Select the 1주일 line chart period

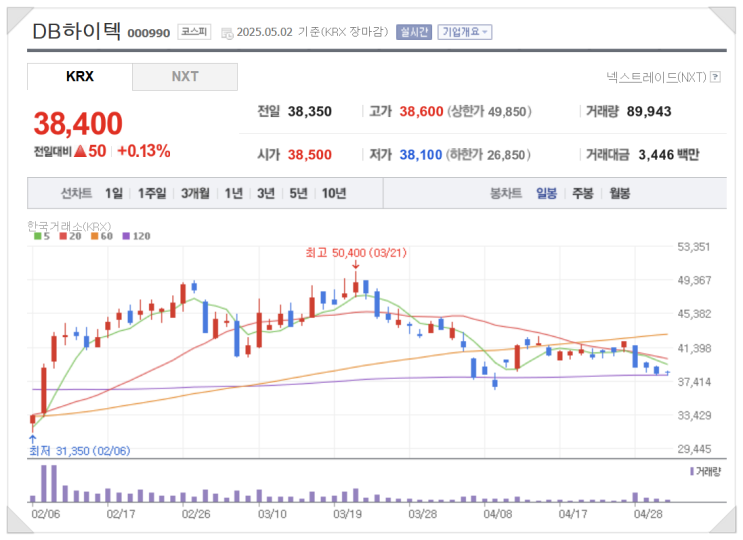152,193
